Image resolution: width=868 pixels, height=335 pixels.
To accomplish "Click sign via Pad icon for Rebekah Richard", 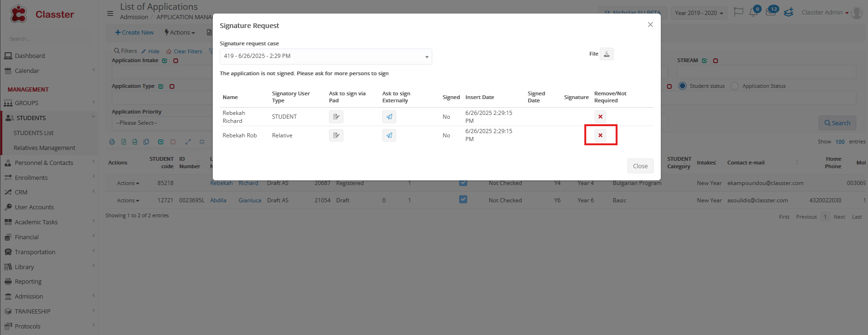I will (x=336, y=117).
